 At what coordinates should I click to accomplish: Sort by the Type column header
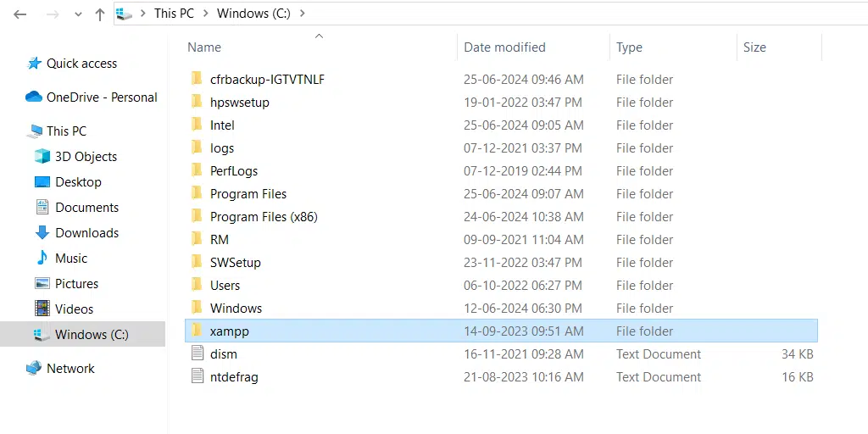629,47
